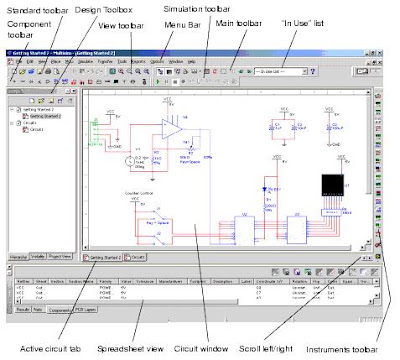Open the Window menu
The height and width of the screenshot is (360, 400).
pyautogui.click(x=176, y=62)
